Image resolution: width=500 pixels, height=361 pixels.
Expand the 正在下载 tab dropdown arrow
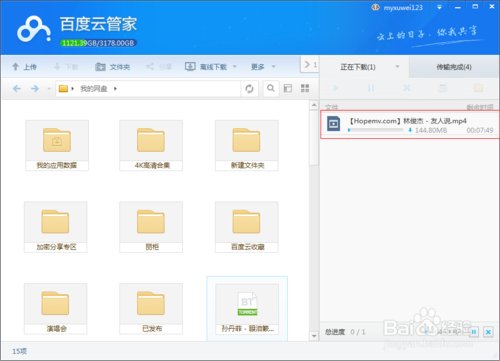tap(397, 67)
